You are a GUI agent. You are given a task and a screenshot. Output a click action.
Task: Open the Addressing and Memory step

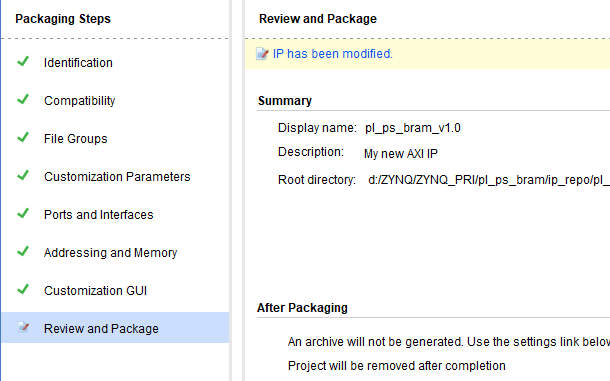coord(110,253)
